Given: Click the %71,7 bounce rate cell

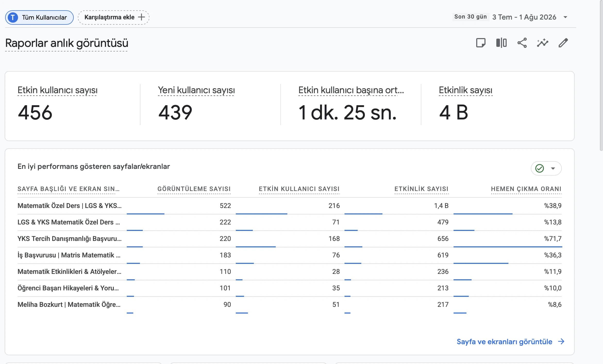Looking at the screenshot, I should pos(553,239).
